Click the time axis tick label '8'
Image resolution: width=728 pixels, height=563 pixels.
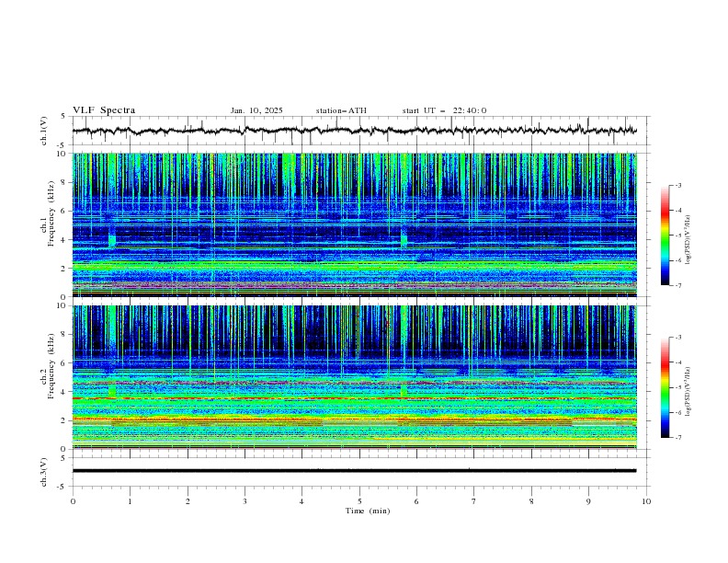[x=531, y=501]
